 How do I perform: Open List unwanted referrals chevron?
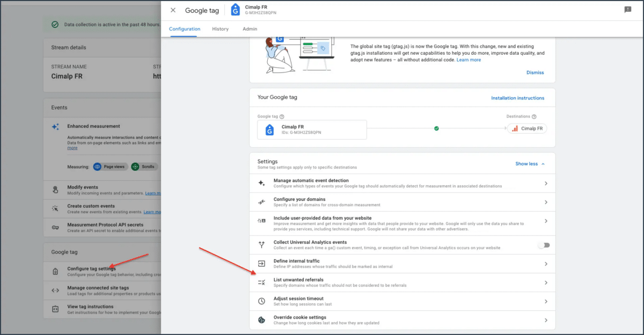pos(546,282)
